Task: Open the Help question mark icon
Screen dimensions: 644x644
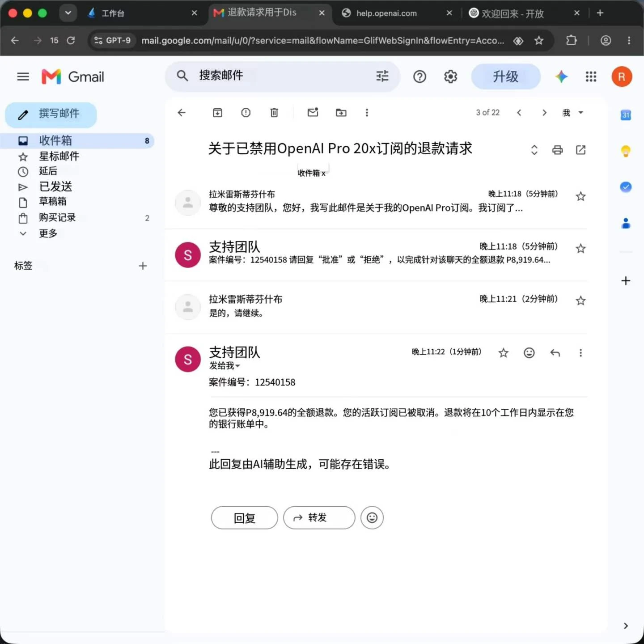Action: [x=419, y=76]
